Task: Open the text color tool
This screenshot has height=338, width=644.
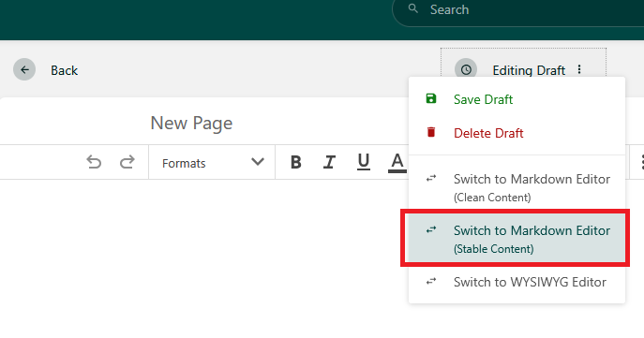Action: (x=397, y=162)
